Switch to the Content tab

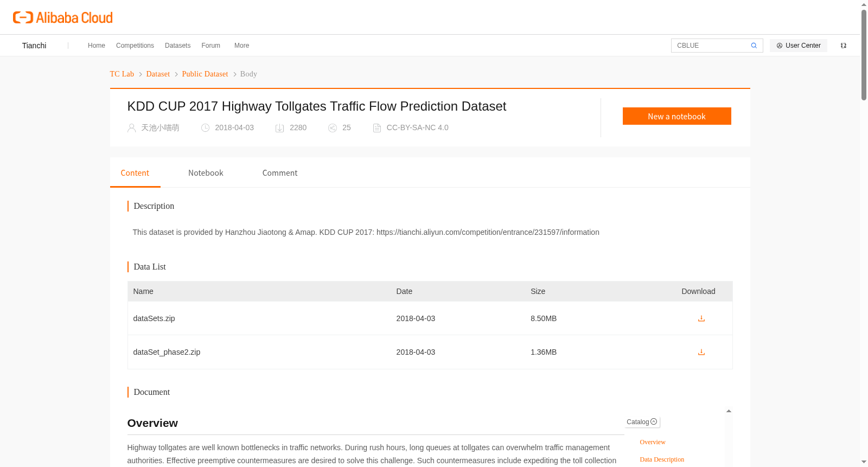click(x=135, y=173)
